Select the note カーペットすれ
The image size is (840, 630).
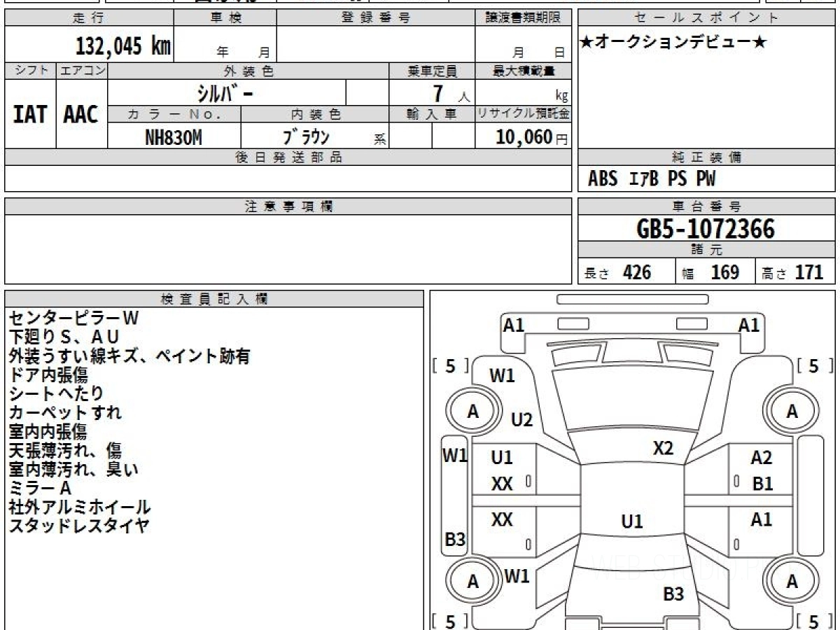[x=65, y=413]
